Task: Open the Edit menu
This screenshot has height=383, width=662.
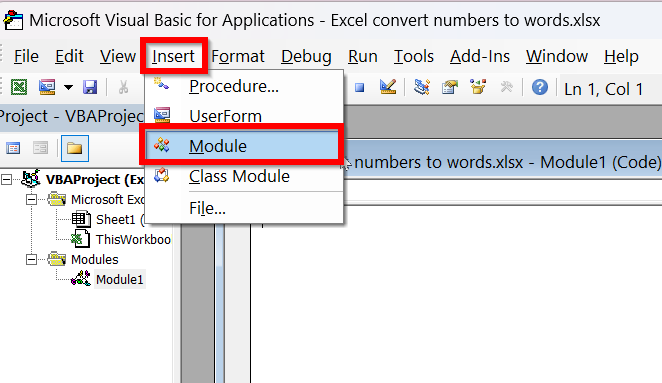Action: pos(69,56)
